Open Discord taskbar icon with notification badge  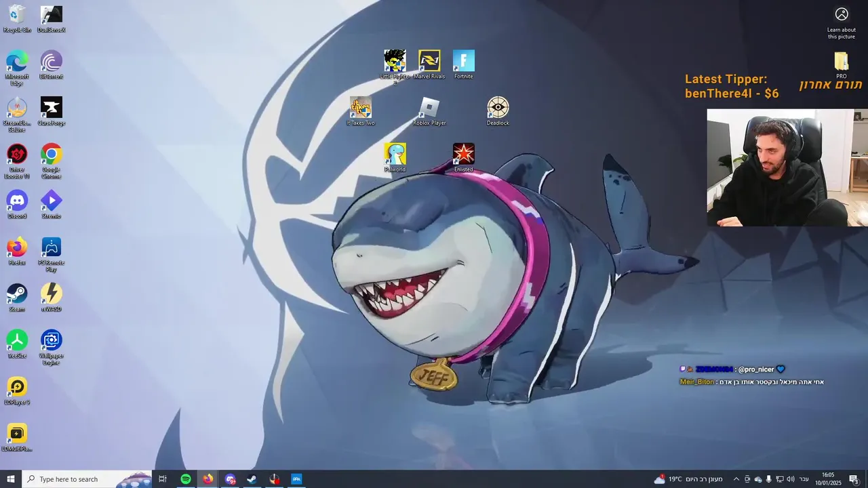click(x=230, y=479)
